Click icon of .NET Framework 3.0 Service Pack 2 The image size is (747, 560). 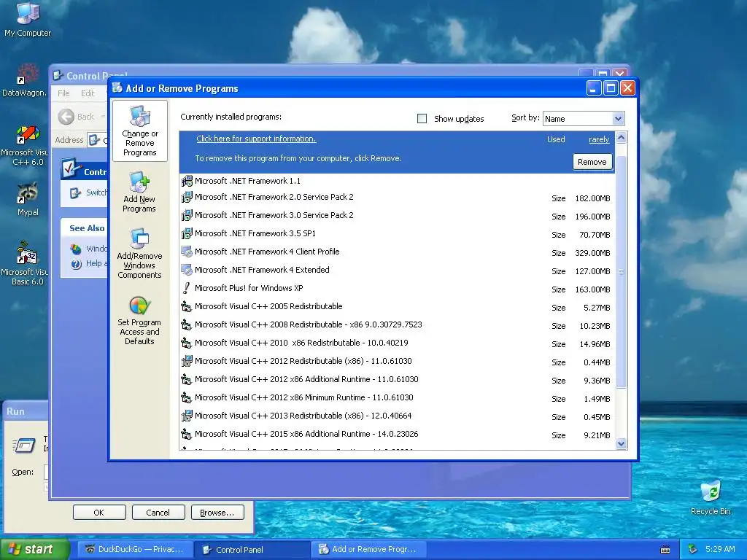pos(187,215)
